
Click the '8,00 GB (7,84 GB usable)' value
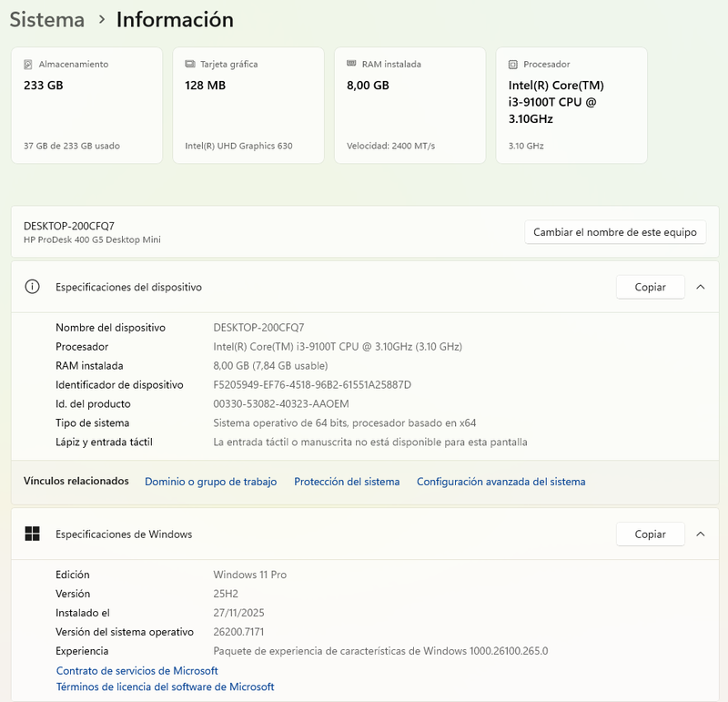[270, 366]
